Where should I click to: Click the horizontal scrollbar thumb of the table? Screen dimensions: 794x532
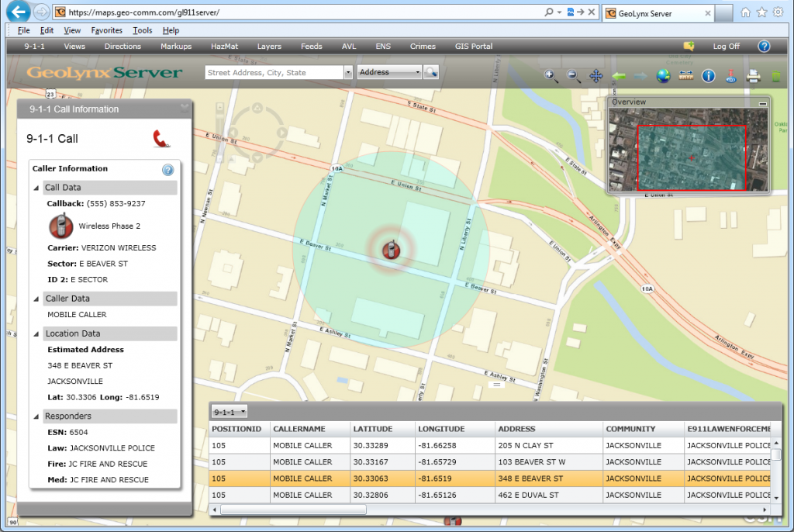293,510
